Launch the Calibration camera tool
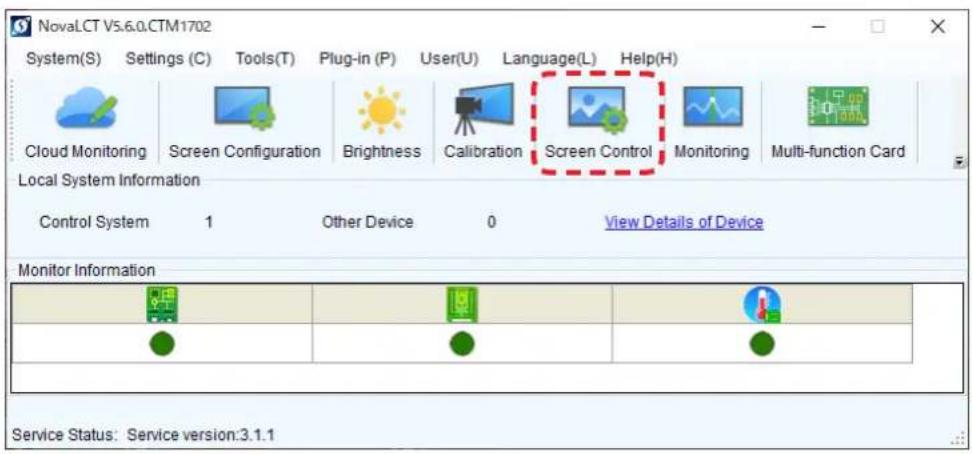This screenshot has width=973, height=454. click(x=483, y=123)
